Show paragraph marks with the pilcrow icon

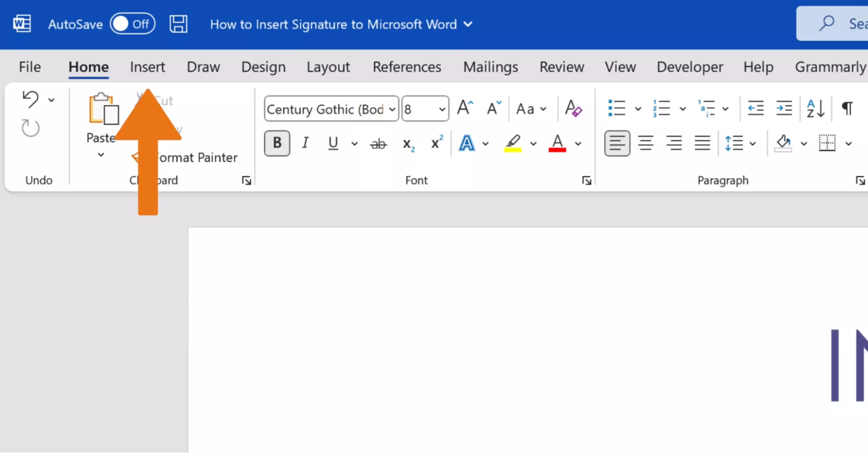[x=847, y=108]
